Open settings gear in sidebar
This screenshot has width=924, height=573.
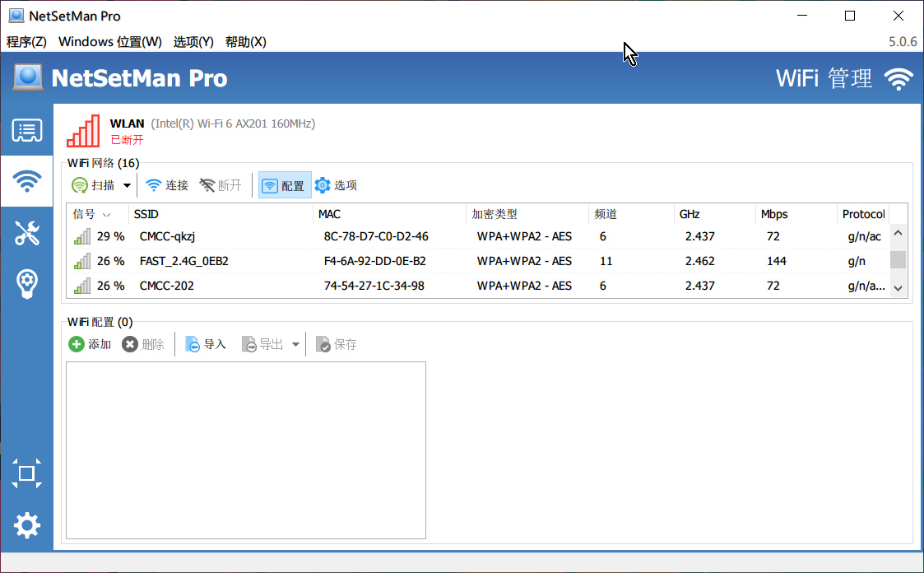click(26, 524)
